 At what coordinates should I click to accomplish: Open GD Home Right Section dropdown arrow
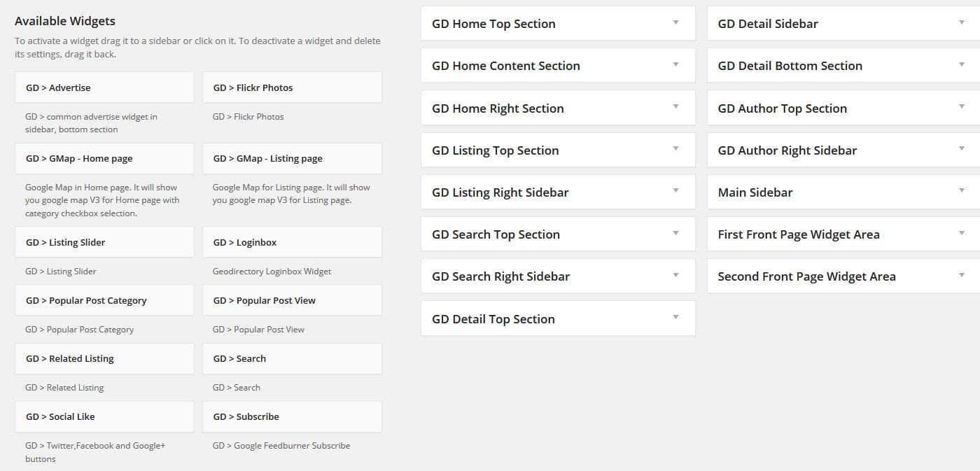(675, 107)
